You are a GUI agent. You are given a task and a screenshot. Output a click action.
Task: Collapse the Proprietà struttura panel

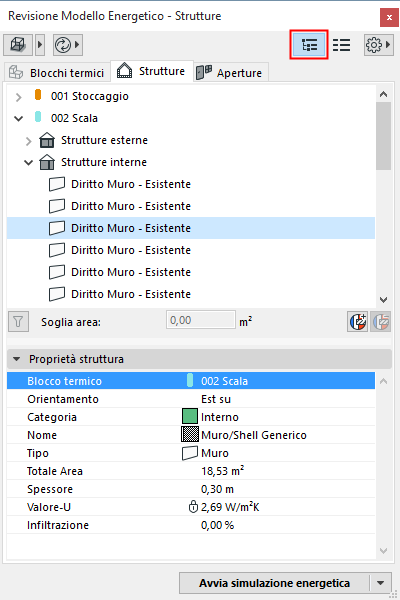(x=16, y=359)
